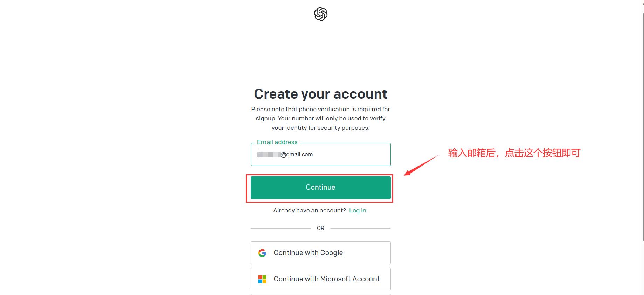Click the blurred username part of email
Viewport: 644px width, 295px height.
point(269,155)
